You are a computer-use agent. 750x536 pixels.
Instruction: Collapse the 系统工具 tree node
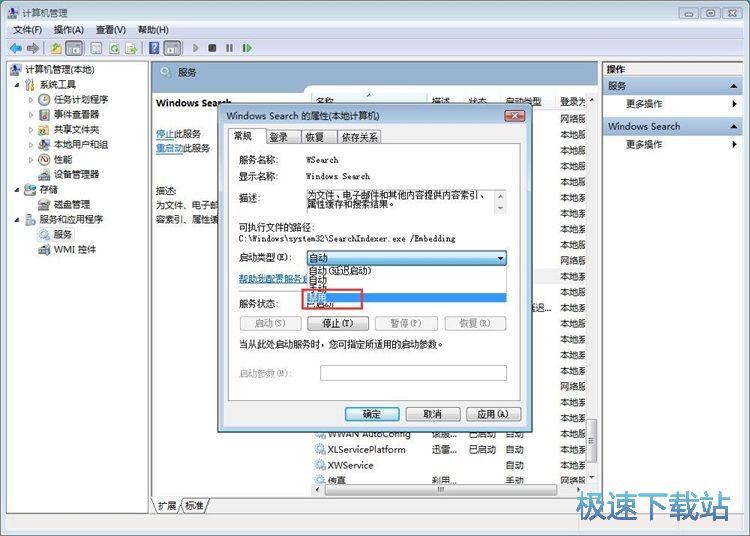(x=17, y=85)
